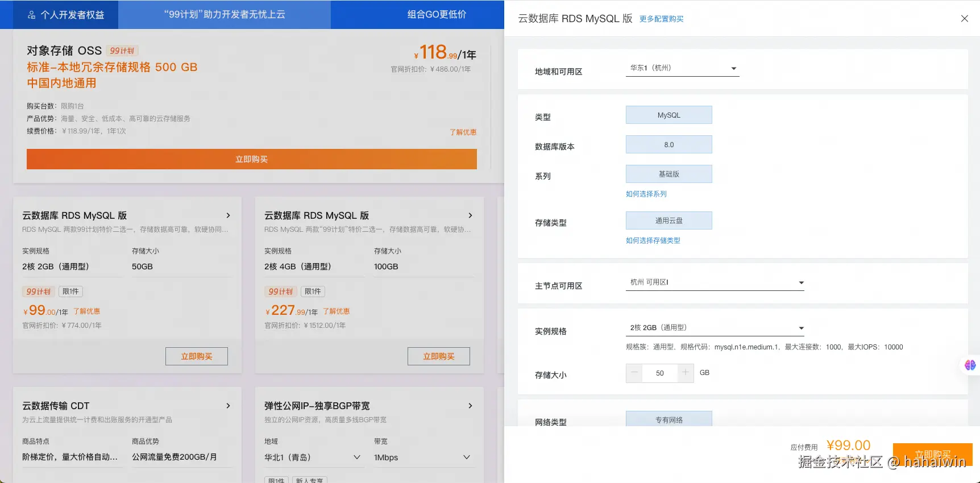Viewport: 980px width, 483px height.
Task: Click the 云数据传输 CDT card title
Action: click(x=56, y=406)
